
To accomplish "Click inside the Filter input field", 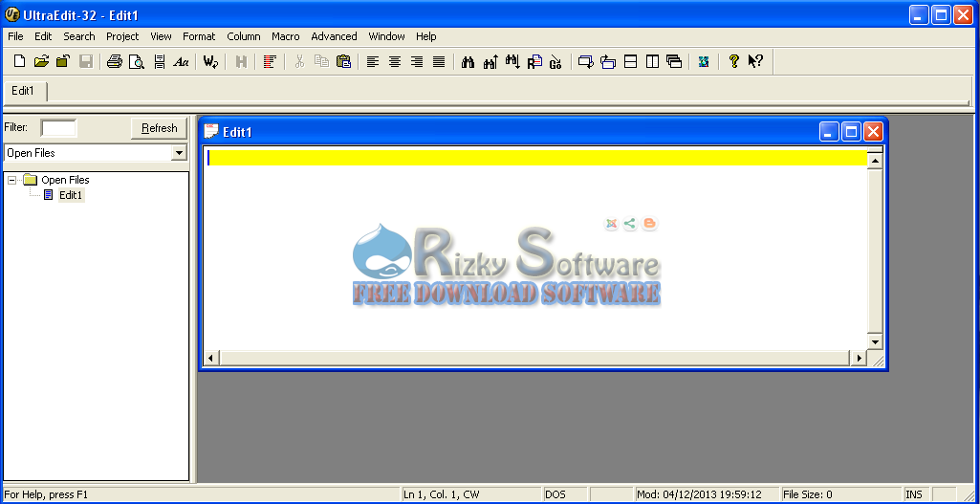I will 58,128.
